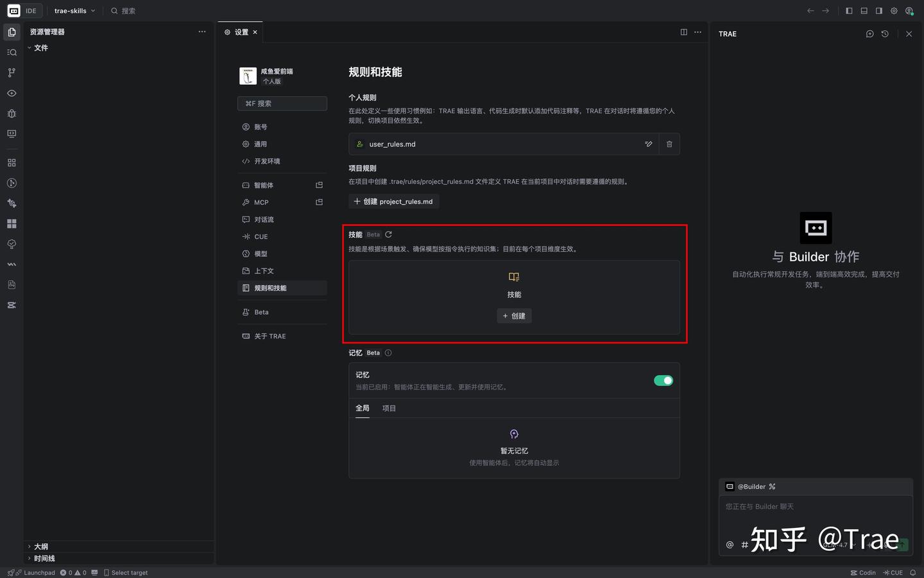The image size is (924, 578).
Task: Open the CUE settings section
Action: [x=282, y=237]
